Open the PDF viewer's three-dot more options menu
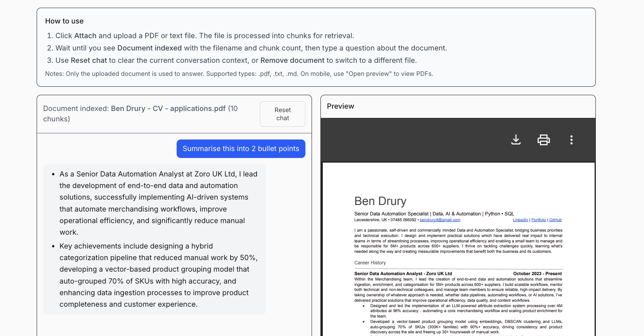This screenshot has height=336, width=644. (x=571, y=140)
